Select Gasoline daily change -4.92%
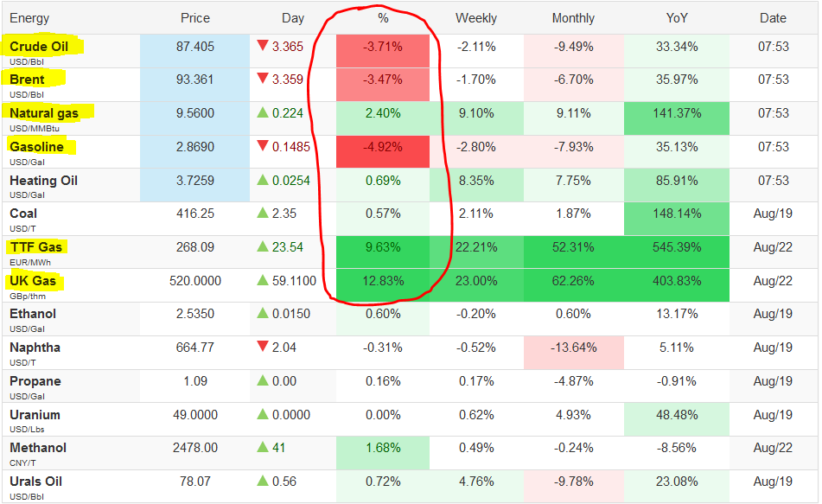 [x=383, y=147]
